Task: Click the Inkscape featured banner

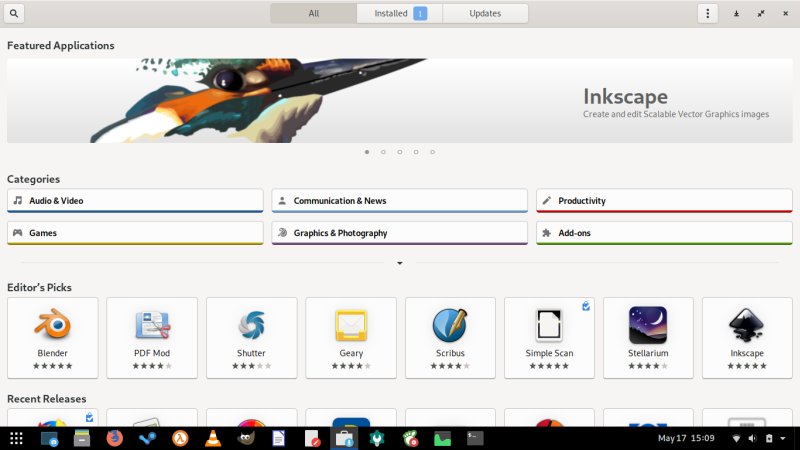Action: (399, 101)
